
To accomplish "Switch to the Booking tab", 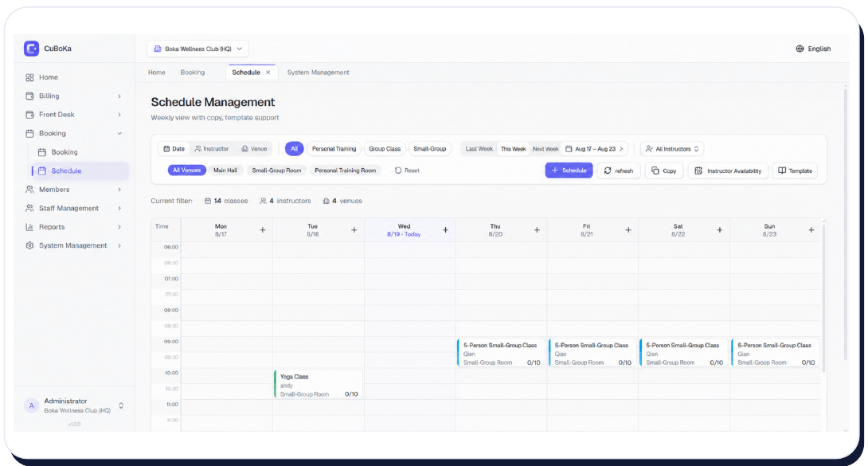I will coord(193,72).
